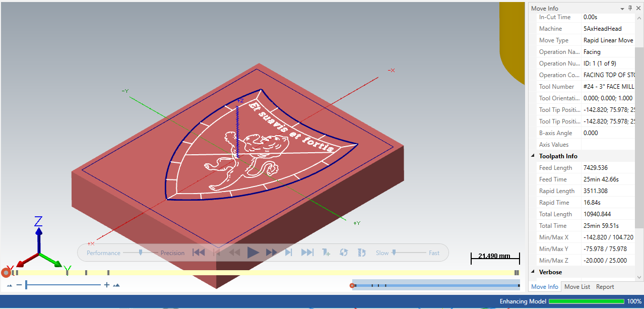Play the toolpath simulation
The image size is (644, 309).
click(253, 253)
